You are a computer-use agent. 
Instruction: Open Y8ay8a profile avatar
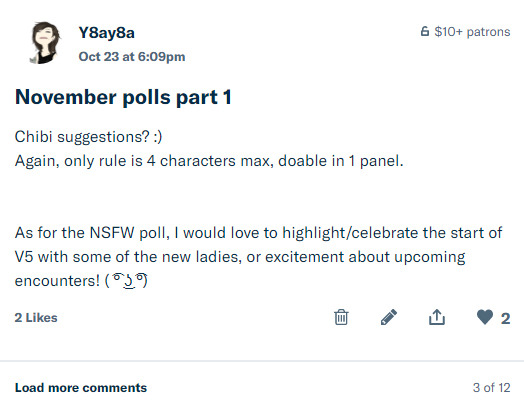pyautogui.click(x=45, y=43)
